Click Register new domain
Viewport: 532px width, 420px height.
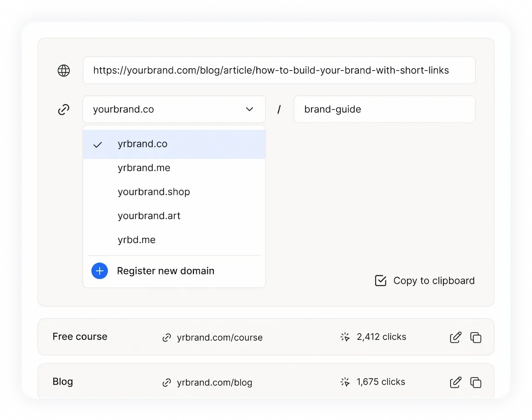[x=165, y=271]
